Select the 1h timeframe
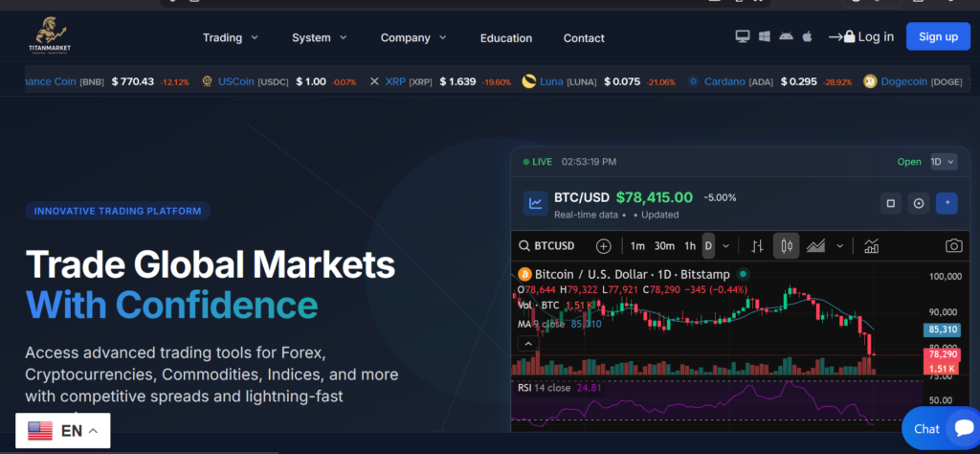Image resolution: width=980 pixels, height=454 pixels. (x=690, y=246)
